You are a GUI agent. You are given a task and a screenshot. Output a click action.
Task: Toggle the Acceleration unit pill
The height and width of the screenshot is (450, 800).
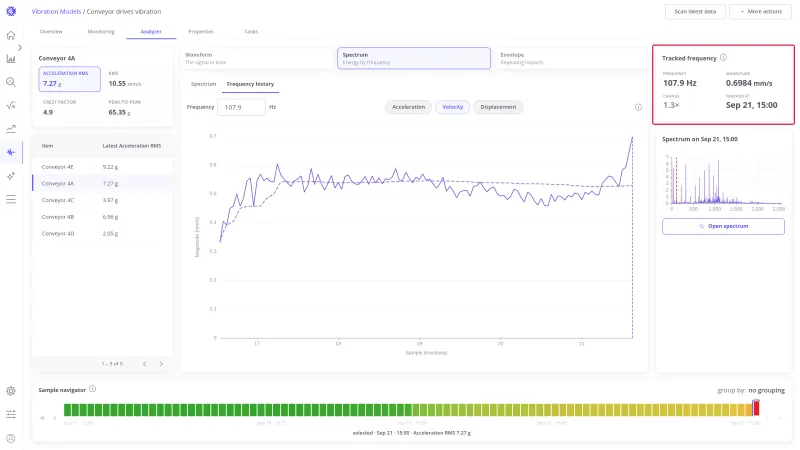tap(408, 107)
